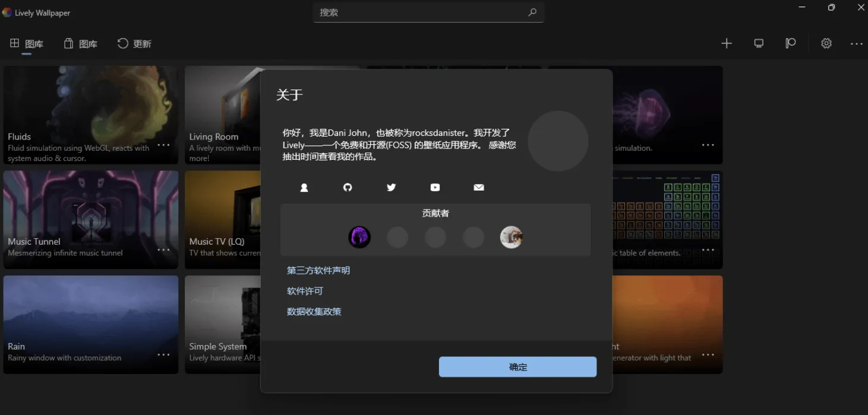Viewport: 868px width, 415px height.
Task: Open Lively settings via the gear icon
Action: click(826, 43)
